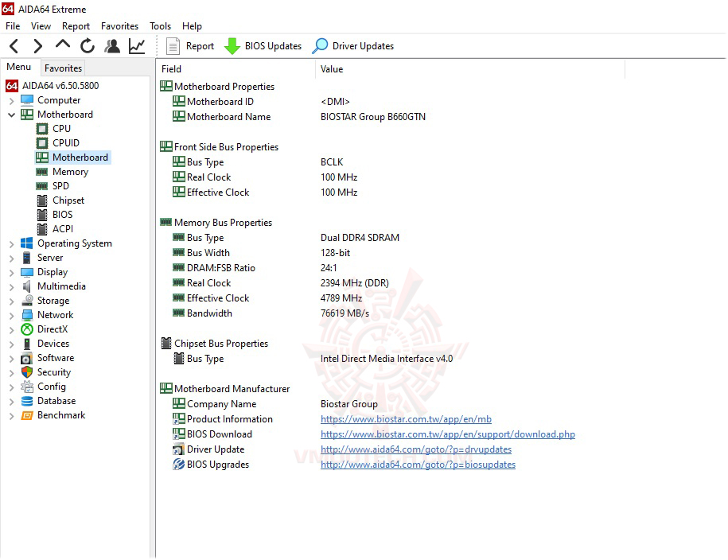Go forward with the right arrow toolbar icon
This screenshot has height=560, width=728.
[x=38, y=46]
